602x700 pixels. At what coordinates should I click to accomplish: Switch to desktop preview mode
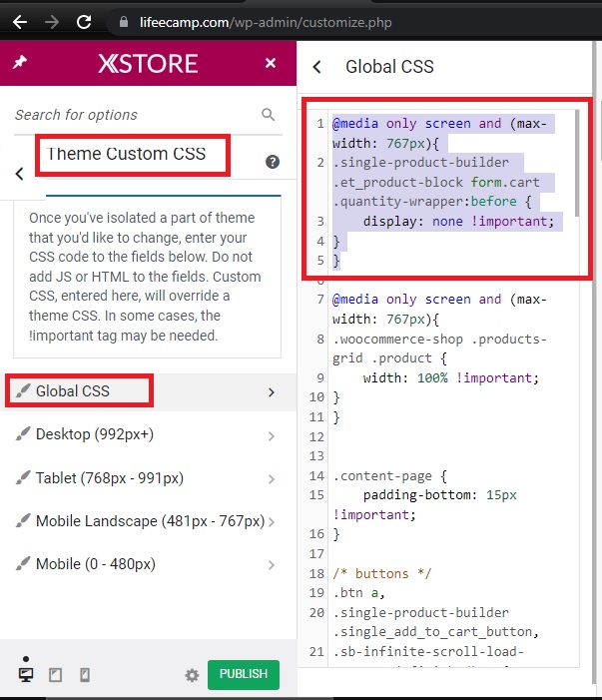click(26, 675)
